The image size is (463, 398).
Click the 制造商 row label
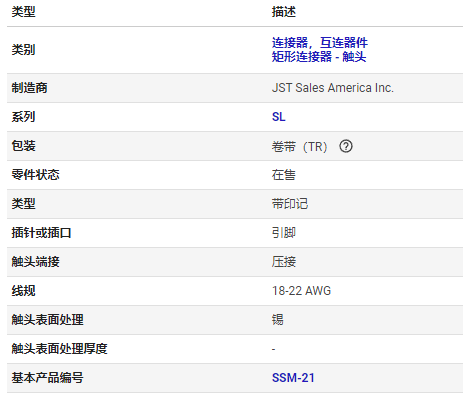point(29,88)
